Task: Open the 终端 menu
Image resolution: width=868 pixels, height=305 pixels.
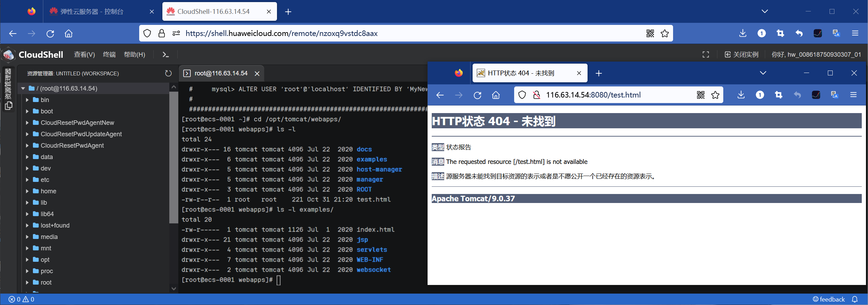Action: pos(109,55)
